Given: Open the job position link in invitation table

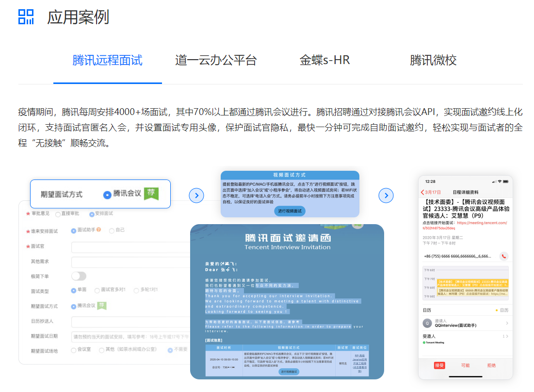Looking at the screenshot, I should click(359, 363).
